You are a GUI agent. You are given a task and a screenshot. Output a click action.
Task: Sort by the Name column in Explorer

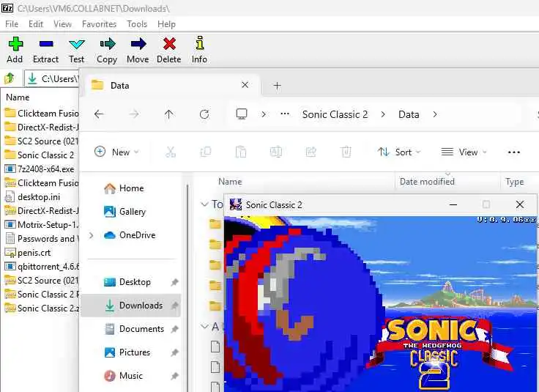[x=230, y=182]
